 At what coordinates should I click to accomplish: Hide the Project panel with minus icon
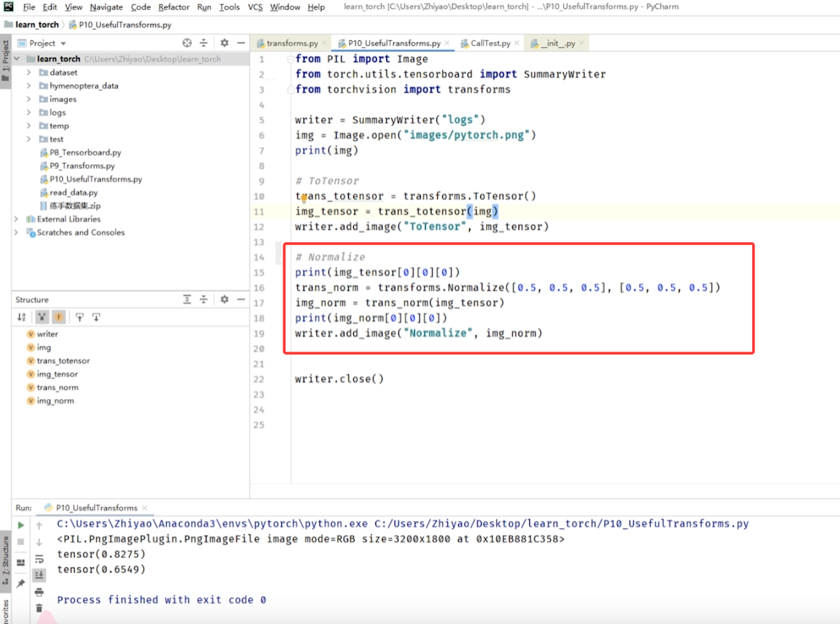241,43
